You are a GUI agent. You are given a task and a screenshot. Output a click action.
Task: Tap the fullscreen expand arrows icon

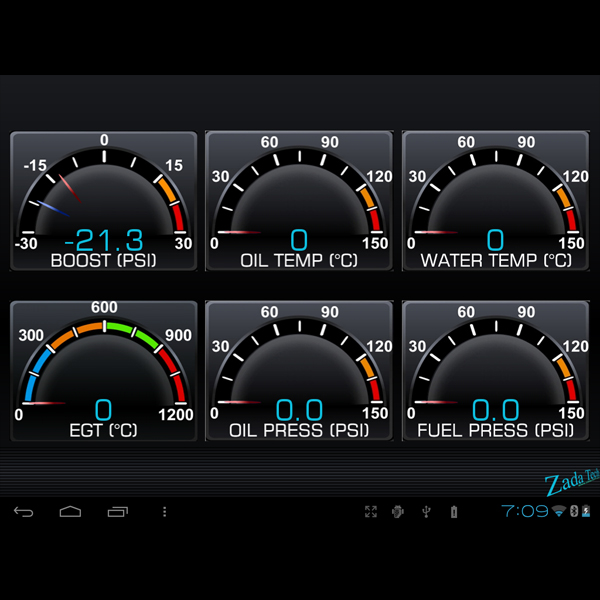[371, 512]
